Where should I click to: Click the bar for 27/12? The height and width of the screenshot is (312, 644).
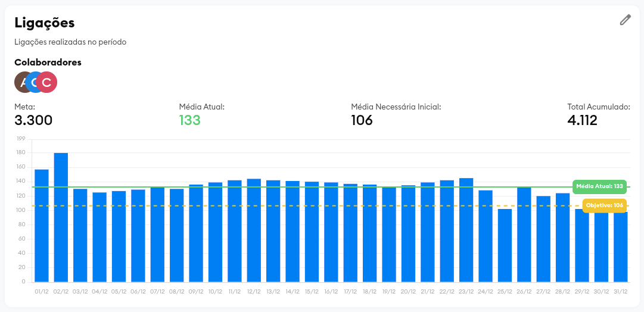(543, 239)
